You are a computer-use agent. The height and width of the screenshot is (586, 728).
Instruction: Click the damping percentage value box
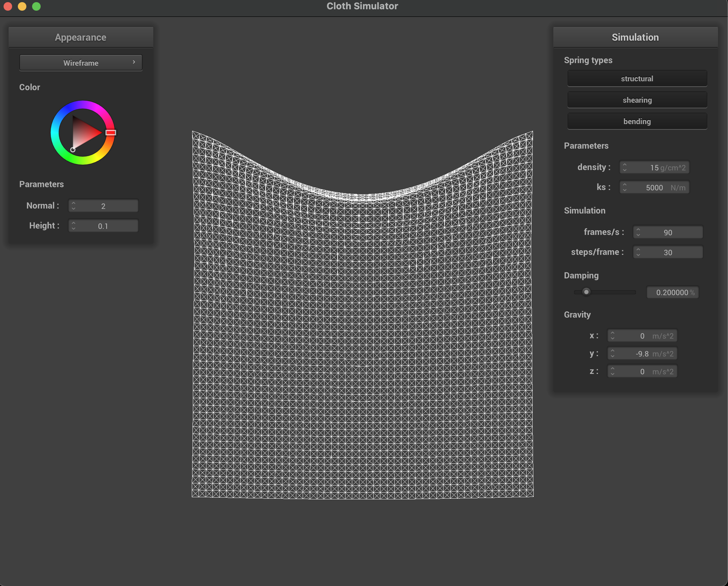coord(672,292)
